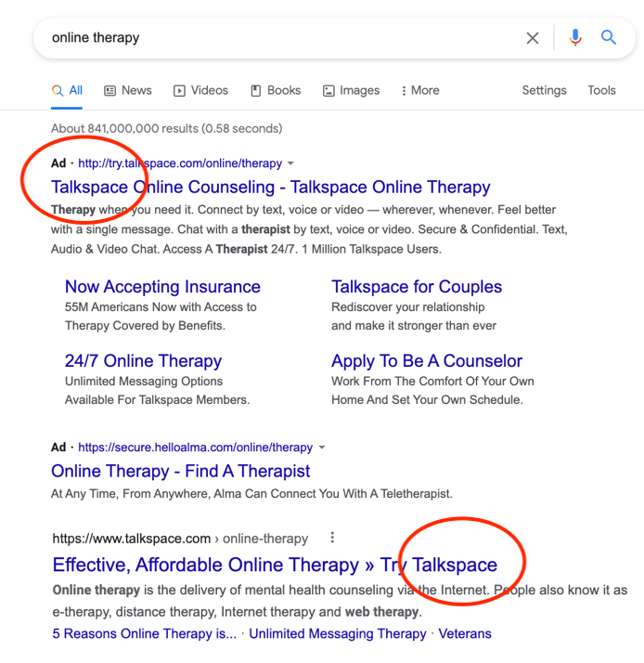Click the Images tab picture icon
644x663 pixels.
tap(328, 90)
